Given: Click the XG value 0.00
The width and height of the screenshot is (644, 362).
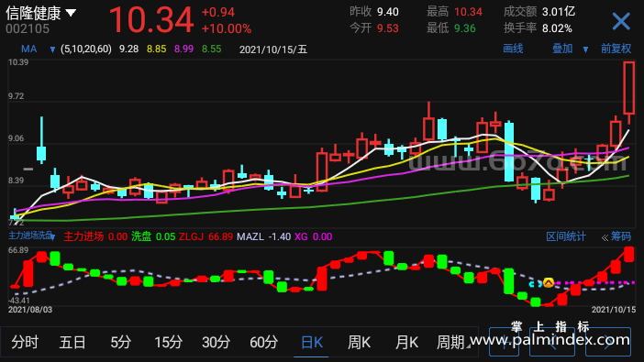Looking at the screenshot, I should [x=322, y=236].
